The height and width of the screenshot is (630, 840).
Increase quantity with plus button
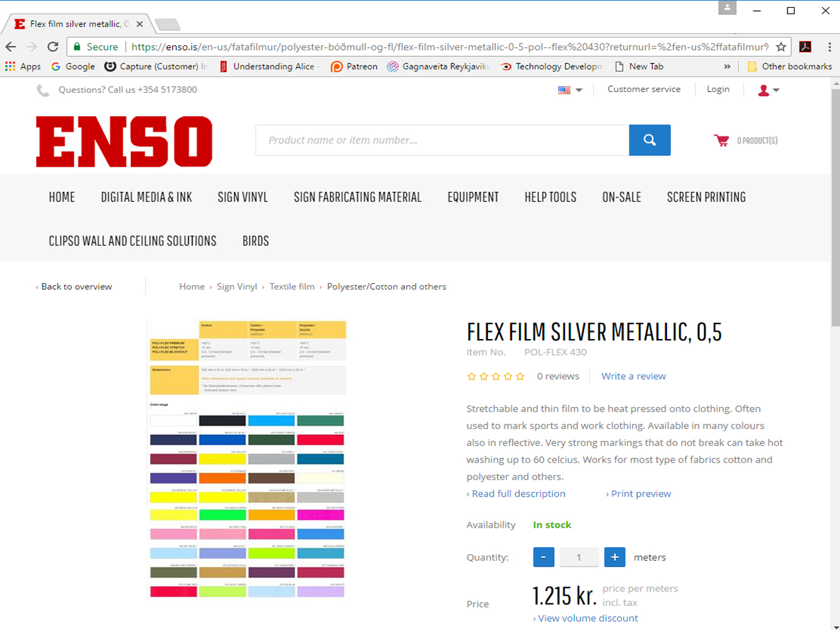click(x=614, y=557)
